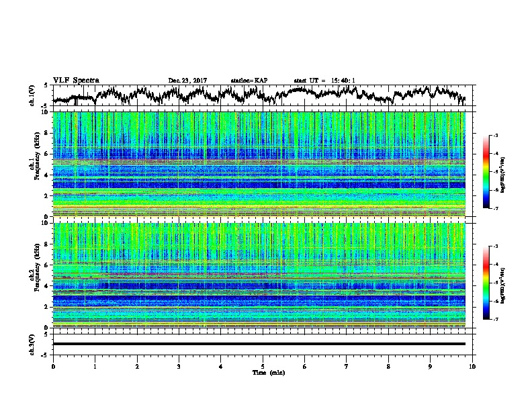Click the ch.2 color bar log(PSD) unit label

[x=503, y=285]
